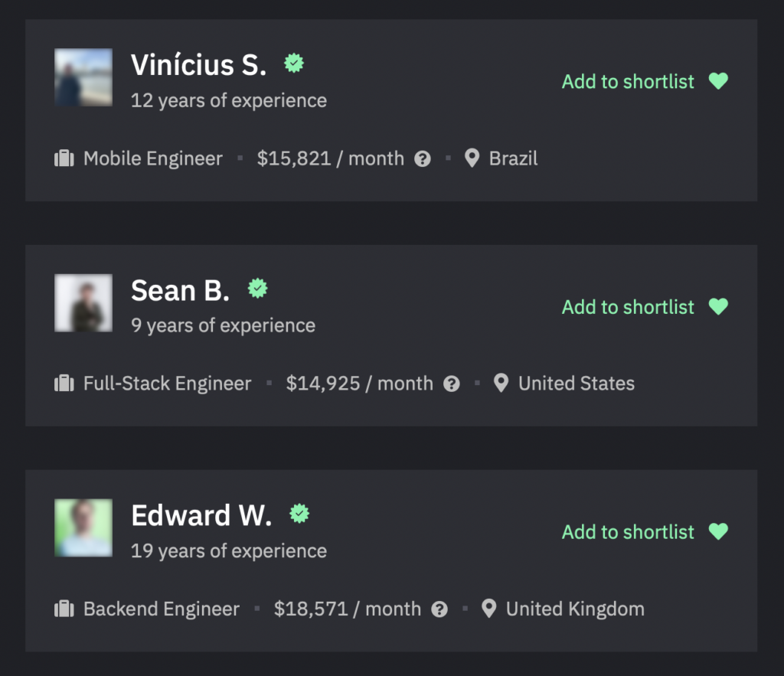Add Sean B. to shortlist via text link
This screenshot has width=784, height=676.
pos(628,307)
